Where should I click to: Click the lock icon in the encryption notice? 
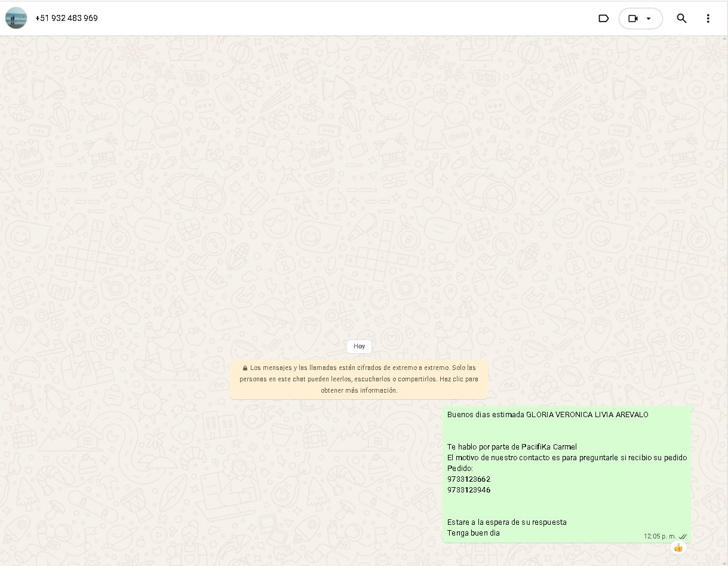click(245, 368)
